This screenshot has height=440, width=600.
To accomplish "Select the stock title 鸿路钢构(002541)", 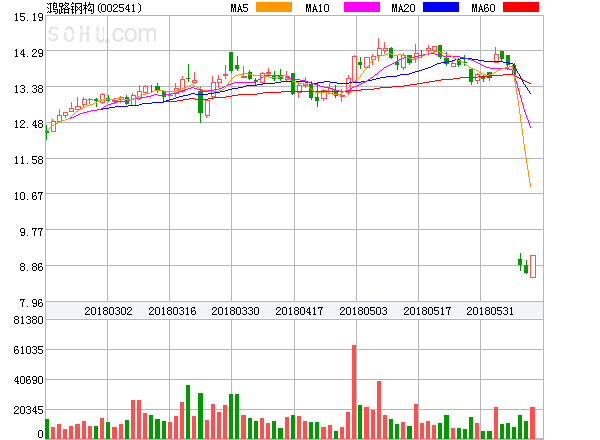I will [94, 8].
